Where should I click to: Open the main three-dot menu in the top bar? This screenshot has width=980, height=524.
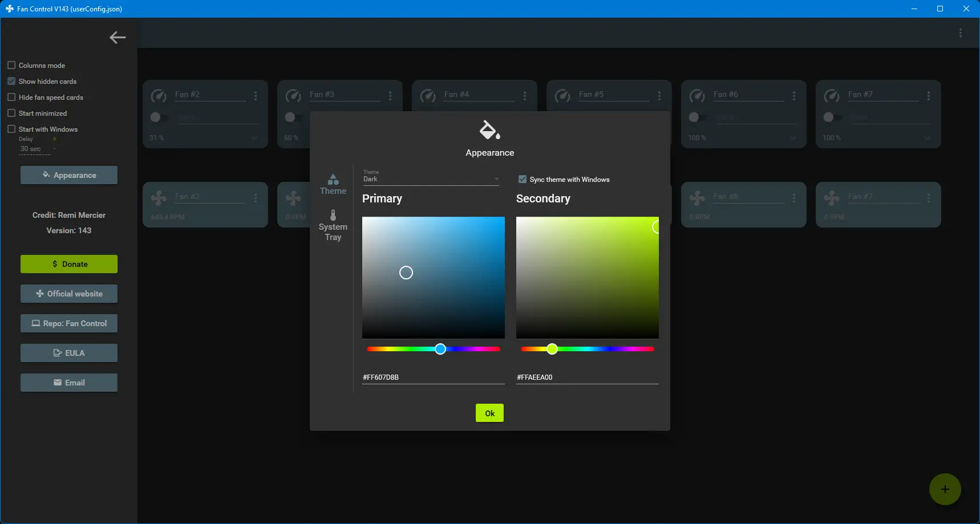[x=961, y=33]
